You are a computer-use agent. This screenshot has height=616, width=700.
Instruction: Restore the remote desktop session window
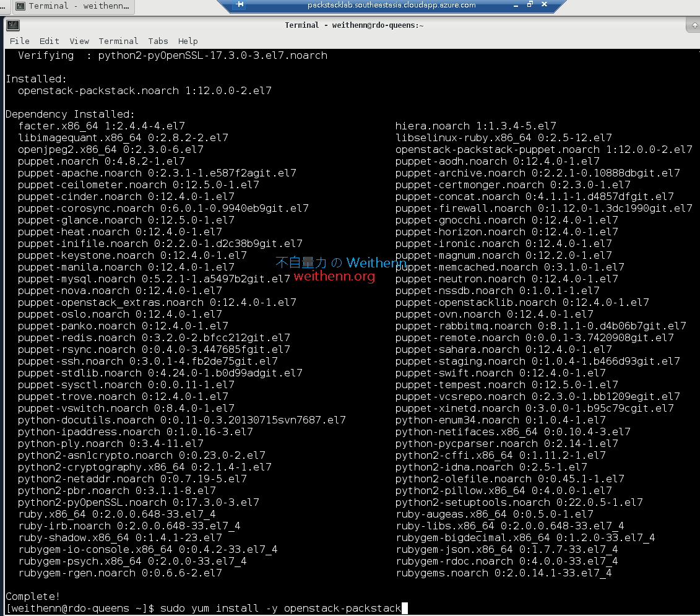(x=530, y=4)
